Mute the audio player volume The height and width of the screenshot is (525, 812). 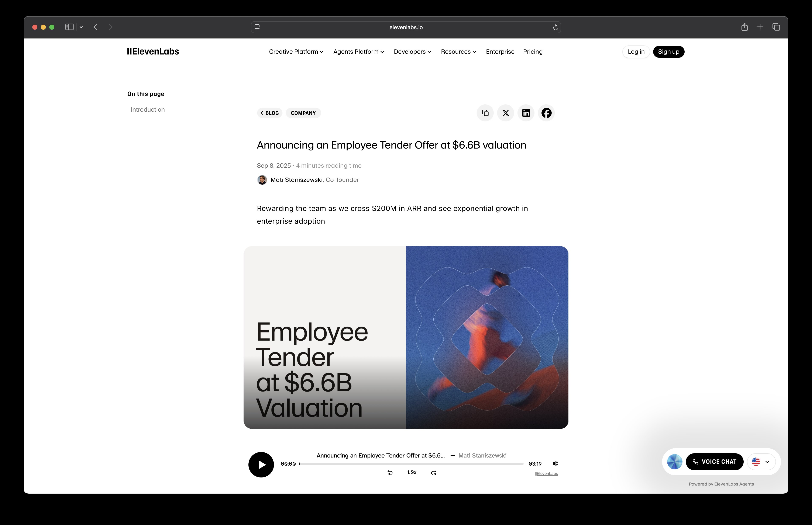pos(555,463)
